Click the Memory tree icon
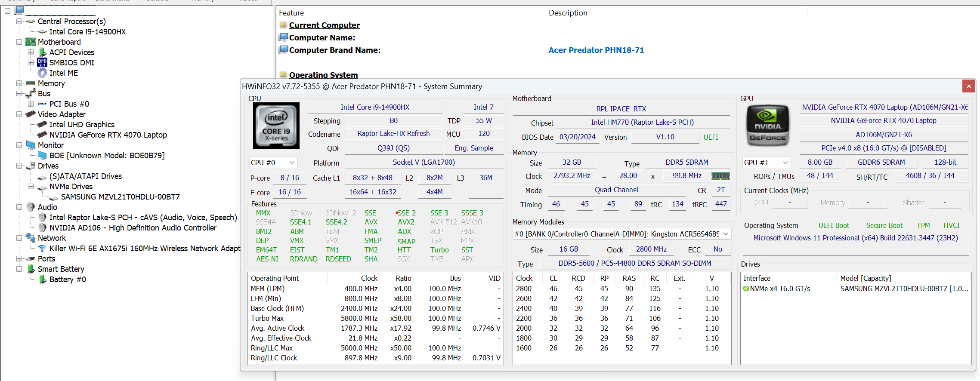The width and height of the screenshot is (980, 381). (x=31, y=83)
